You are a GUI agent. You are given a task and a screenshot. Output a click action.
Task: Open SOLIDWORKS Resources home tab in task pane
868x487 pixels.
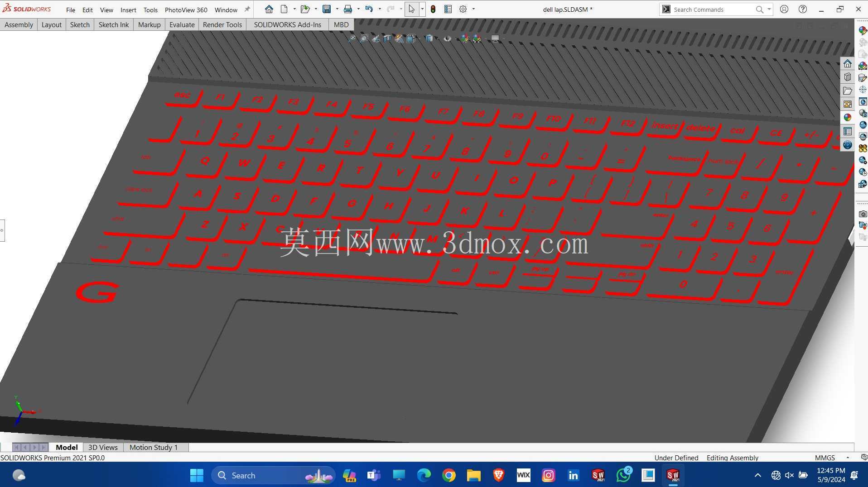pyautogui.click(x=848, y=63)
